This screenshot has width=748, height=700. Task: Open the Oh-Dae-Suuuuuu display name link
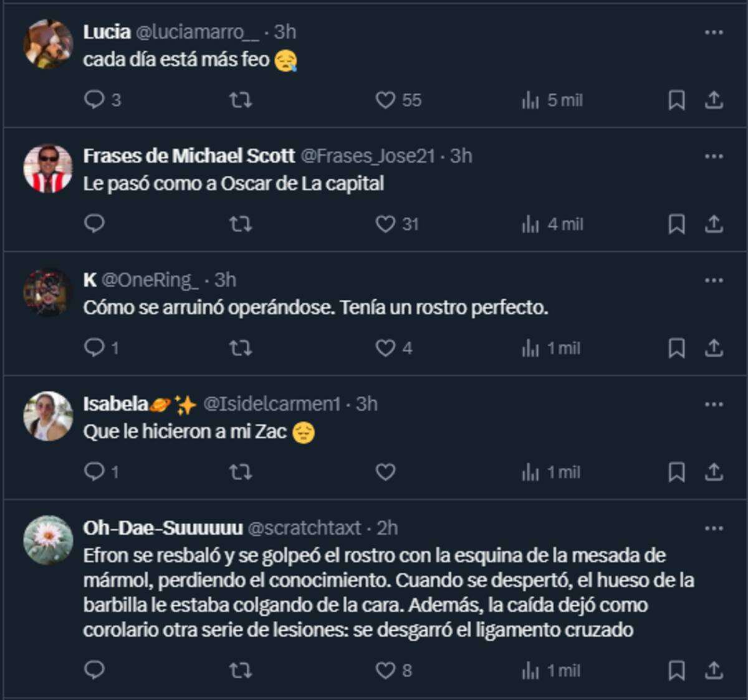tap(163, 528)
